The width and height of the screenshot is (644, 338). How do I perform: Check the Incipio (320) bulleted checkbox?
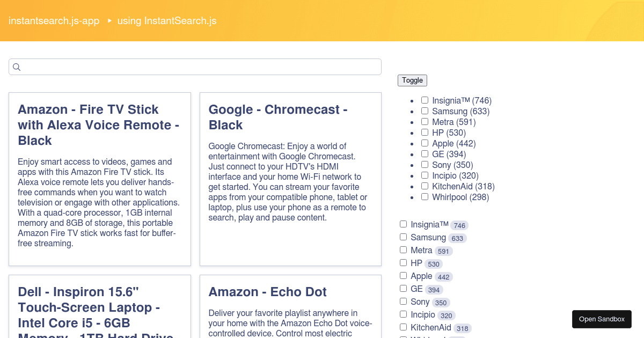pyautogui.click(x=425, y=175)
